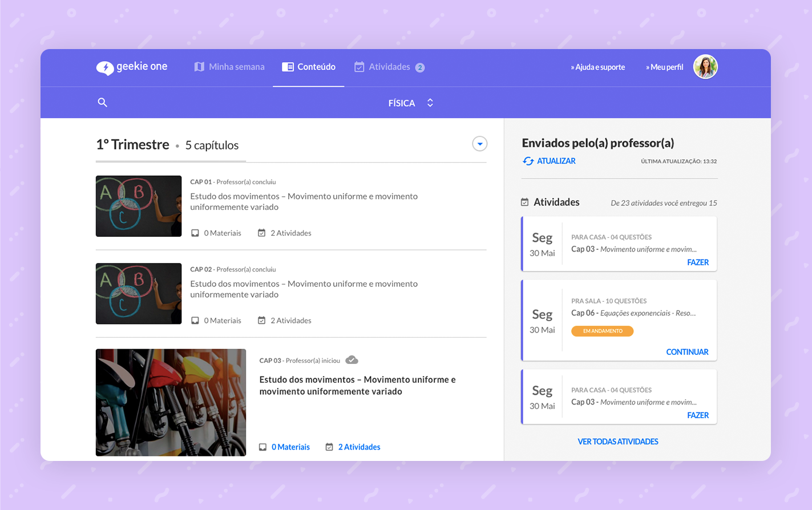Click the Conteúdo book icon
The height and width of the screenshot is (510, 812).
click(x=288, y=67)
